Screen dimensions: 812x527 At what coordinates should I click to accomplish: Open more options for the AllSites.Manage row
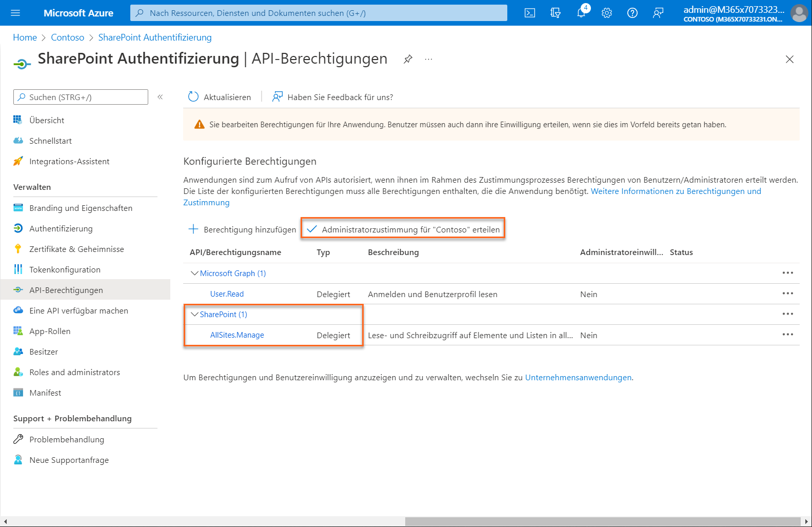788,335
